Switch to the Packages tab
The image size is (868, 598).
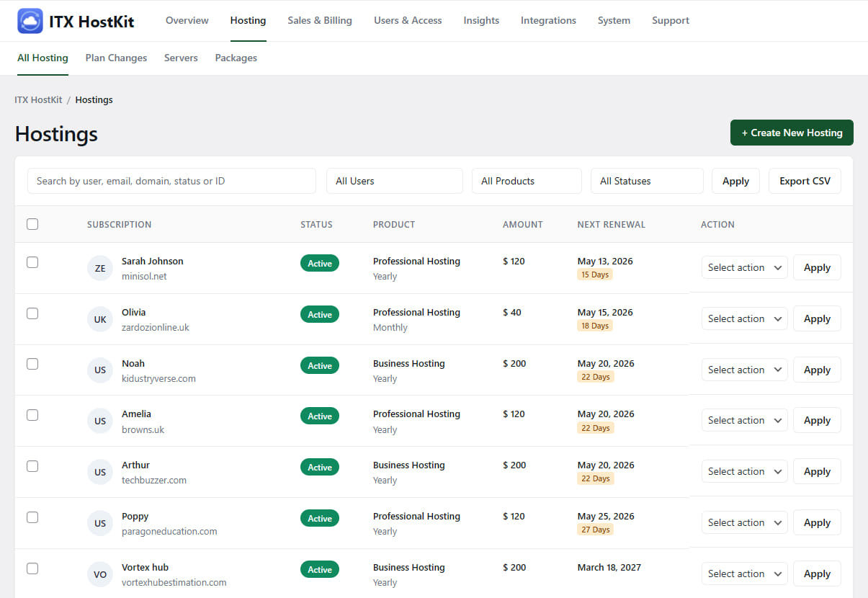pos(236,58)
